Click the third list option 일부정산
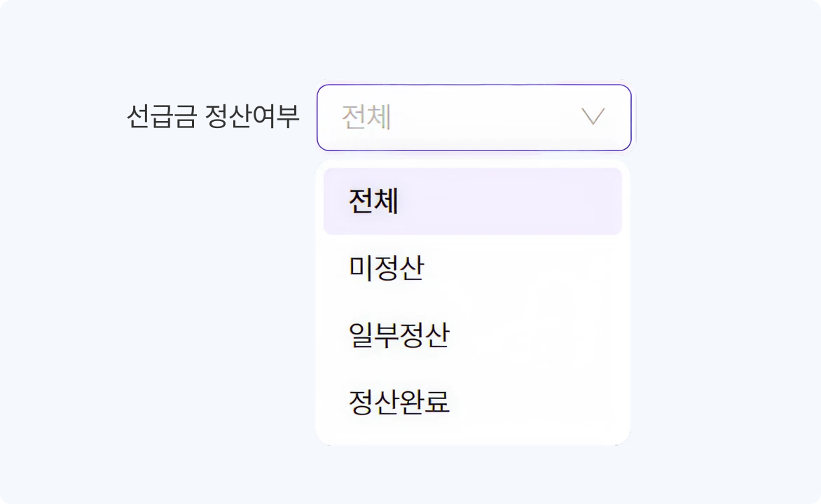This screenshot has height=504, width=821. pos(399,335)
